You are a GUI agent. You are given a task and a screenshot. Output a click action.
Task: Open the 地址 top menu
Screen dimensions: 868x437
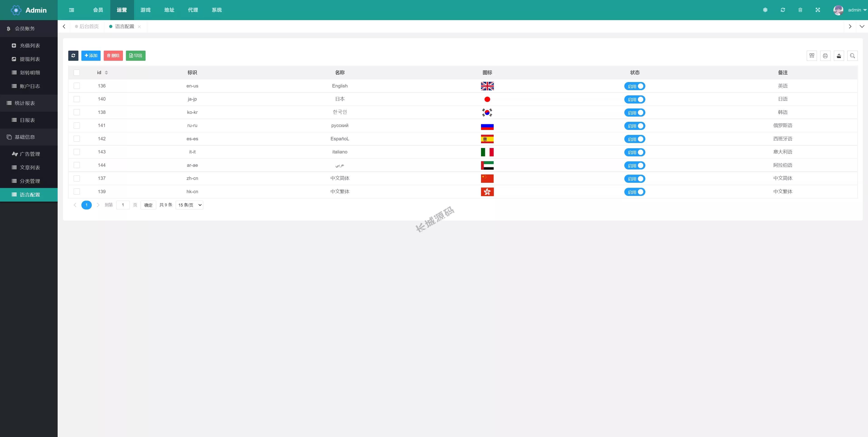click(169, 10)
